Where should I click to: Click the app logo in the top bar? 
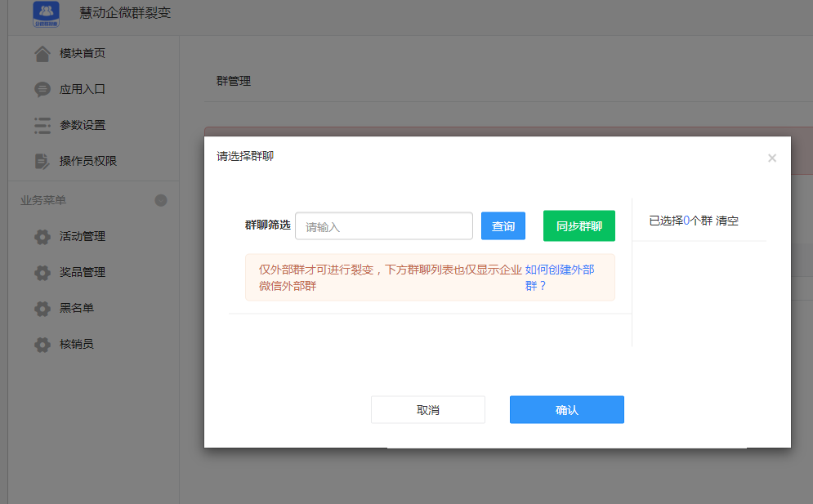[47, 15]
